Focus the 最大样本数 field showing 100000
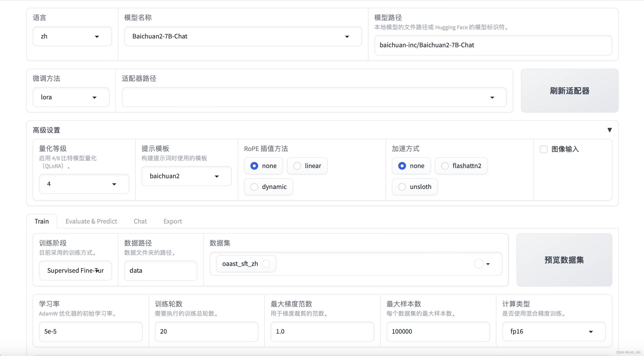 coord(438,331)
